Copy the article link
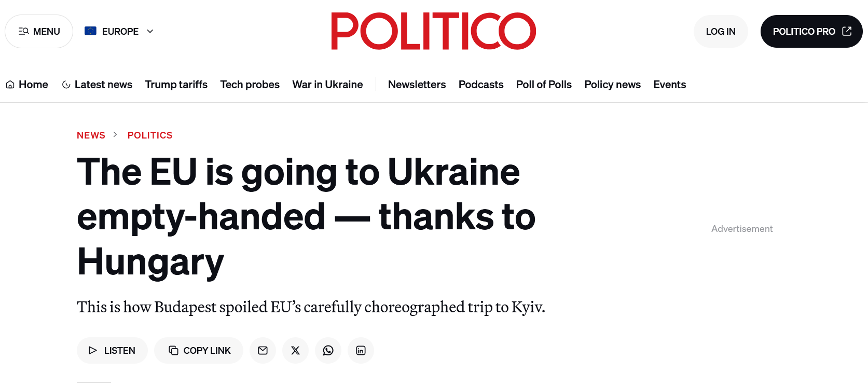 (199, 351)
